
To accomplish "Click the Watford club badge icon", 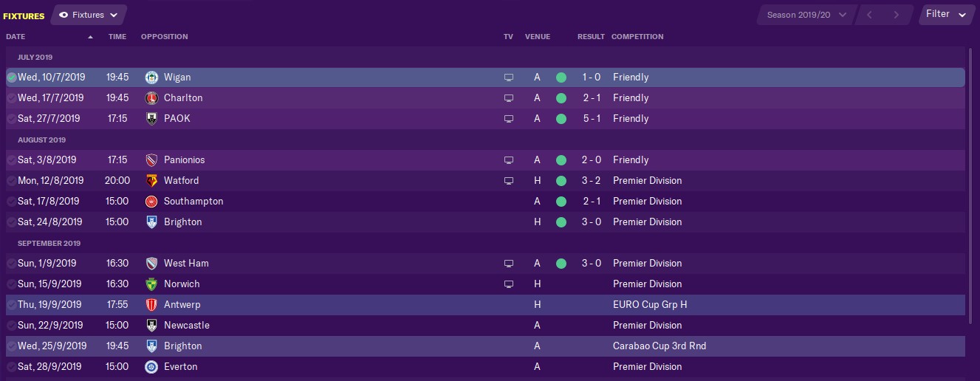I will 151,181.
